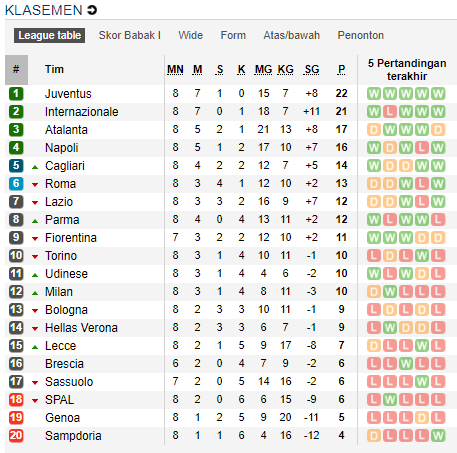Click Roma's red down arrow indicator

click(x=35, y=185)
